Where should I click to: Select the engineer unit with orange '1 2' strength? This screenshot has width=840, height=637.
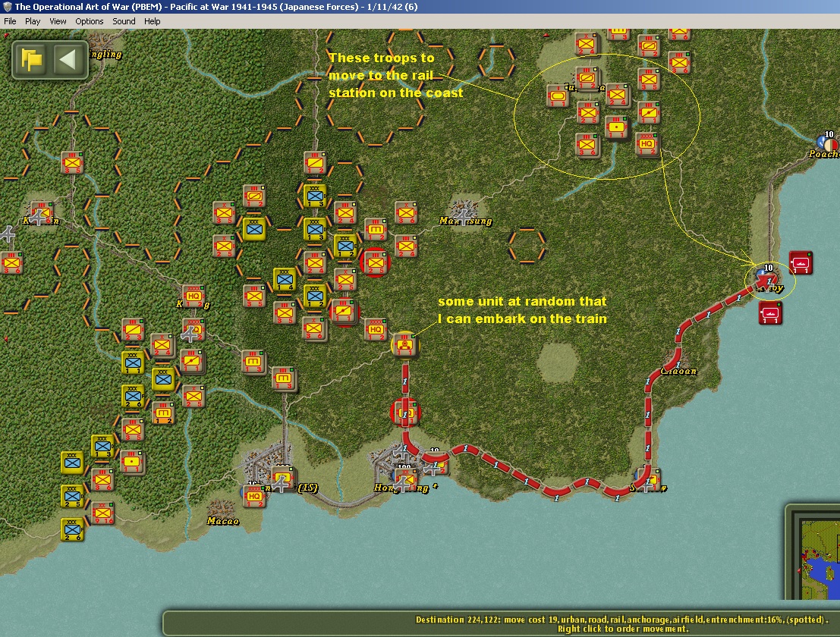pos(163,413)
